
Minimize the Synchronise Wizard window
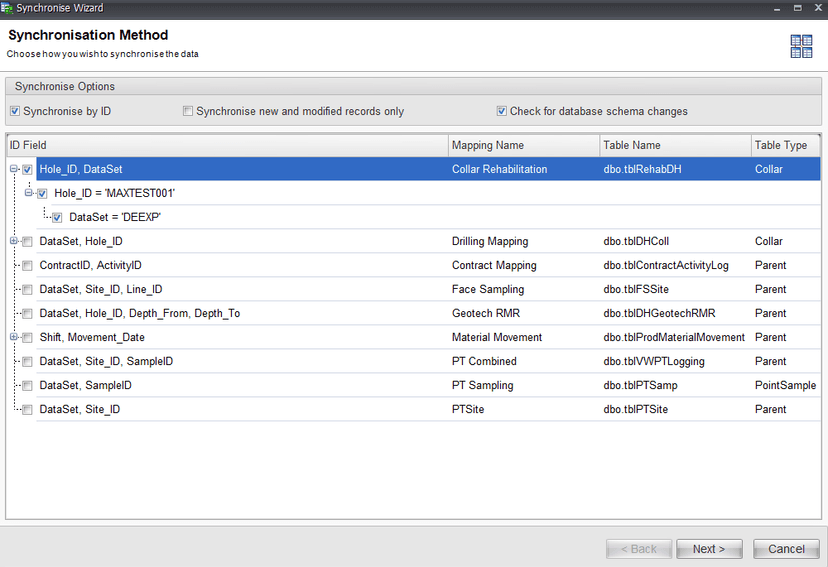click(777, 8)
